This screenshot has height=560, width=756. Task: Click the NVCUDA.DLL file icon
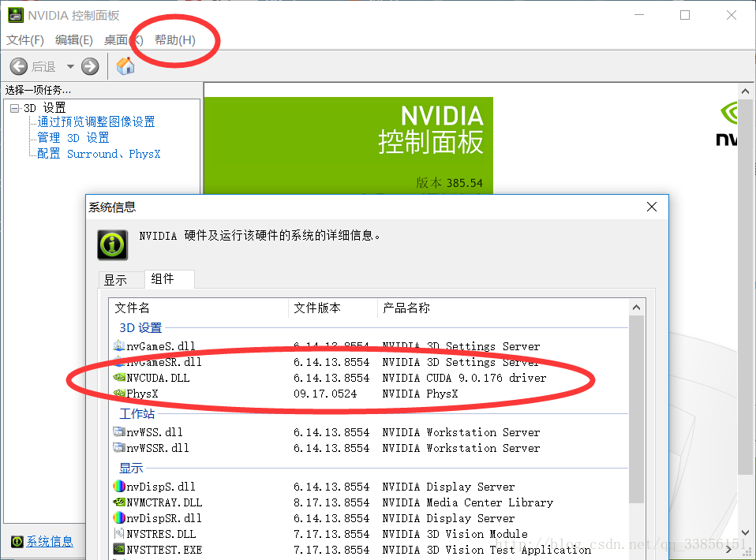coord(118,377)
